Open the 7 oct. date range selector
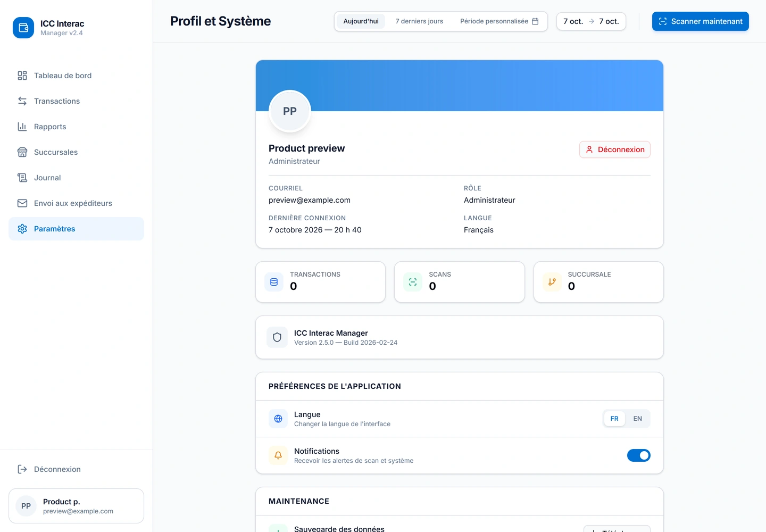Viewport: 766px width, 532px height. pyautogui.click(x=591, y=21)
